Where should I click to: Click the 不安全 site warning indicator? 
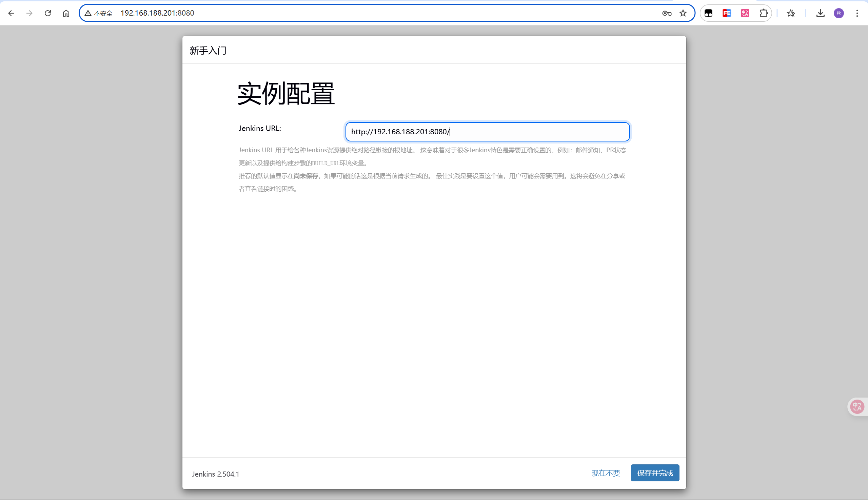(x=99, y=13)
